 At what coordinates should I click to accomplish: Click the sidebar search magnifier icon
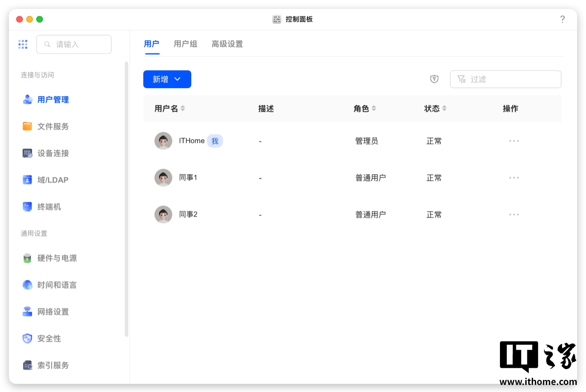coord(47,44)
